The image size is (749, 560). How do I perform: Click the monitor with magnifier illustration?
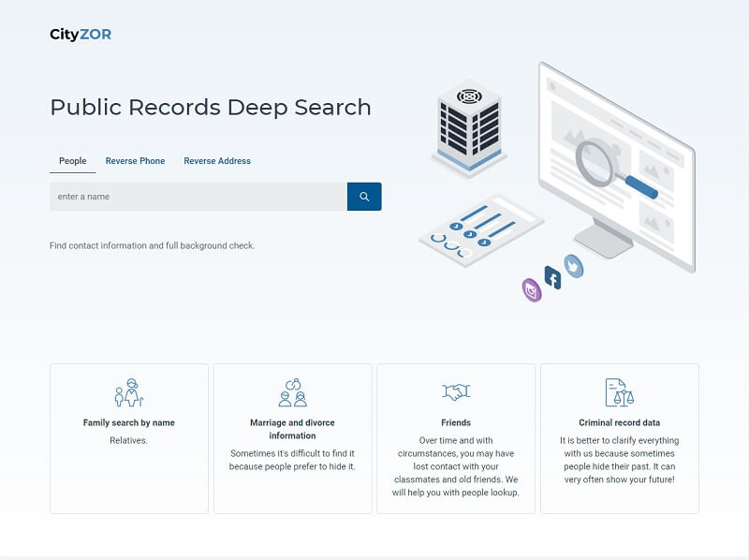click(616, 168)
